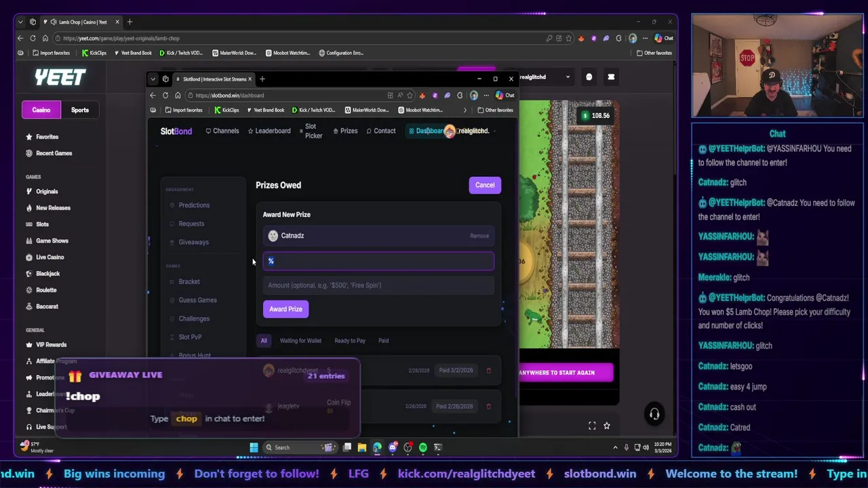Expand realglitchd profile menu in SlotBond
This screenshot has width=868, height=488.
point(469,131)
